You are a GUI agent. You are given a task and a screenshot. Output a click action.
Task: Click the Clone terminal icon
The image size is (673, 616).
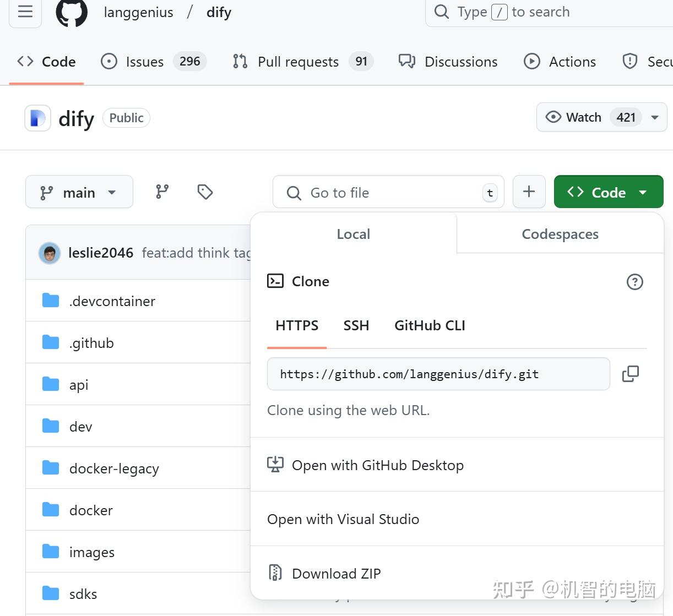(x=275, y=281)
